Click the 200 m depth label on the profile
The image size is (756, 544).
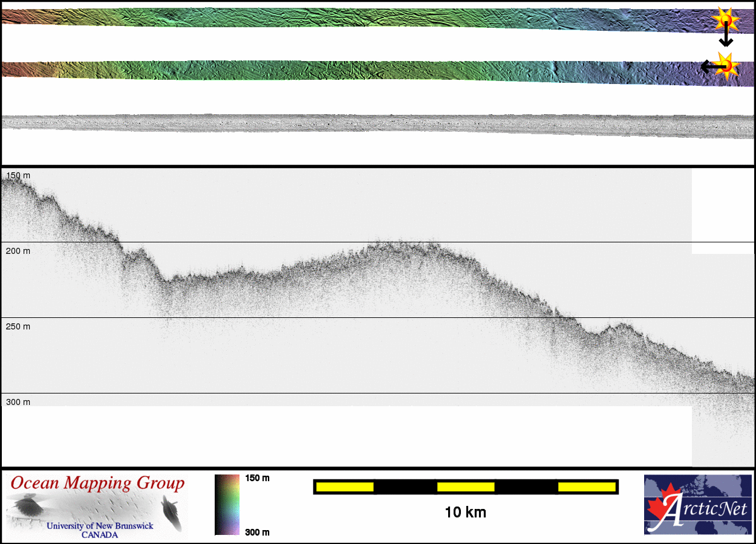coord(18,251)
